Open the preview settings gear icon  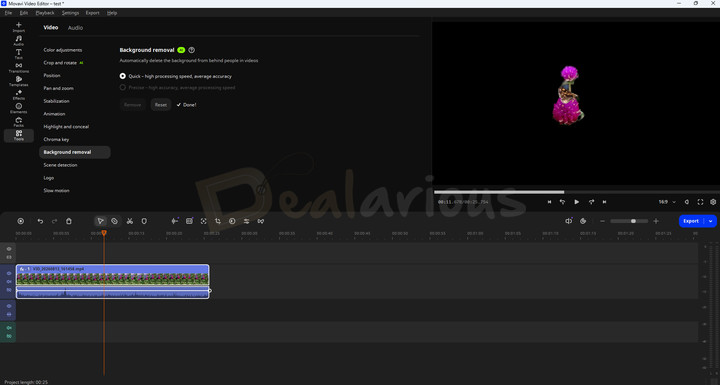tap(713, 202)
